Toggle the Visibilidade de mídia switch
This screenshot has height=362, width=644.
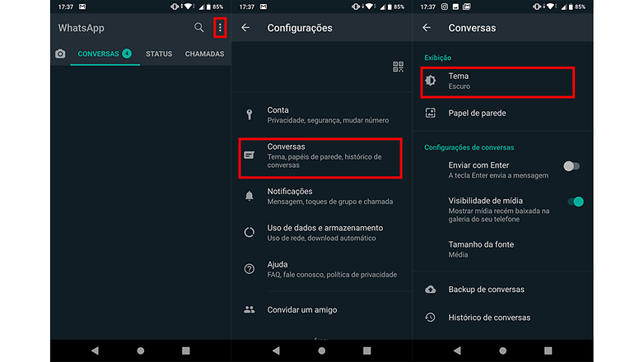(576, 202)
